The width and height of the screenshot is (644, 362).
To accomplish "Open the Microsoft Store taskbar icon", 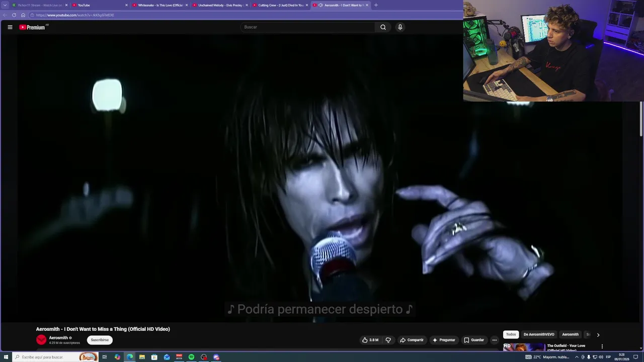I will 154,357.
